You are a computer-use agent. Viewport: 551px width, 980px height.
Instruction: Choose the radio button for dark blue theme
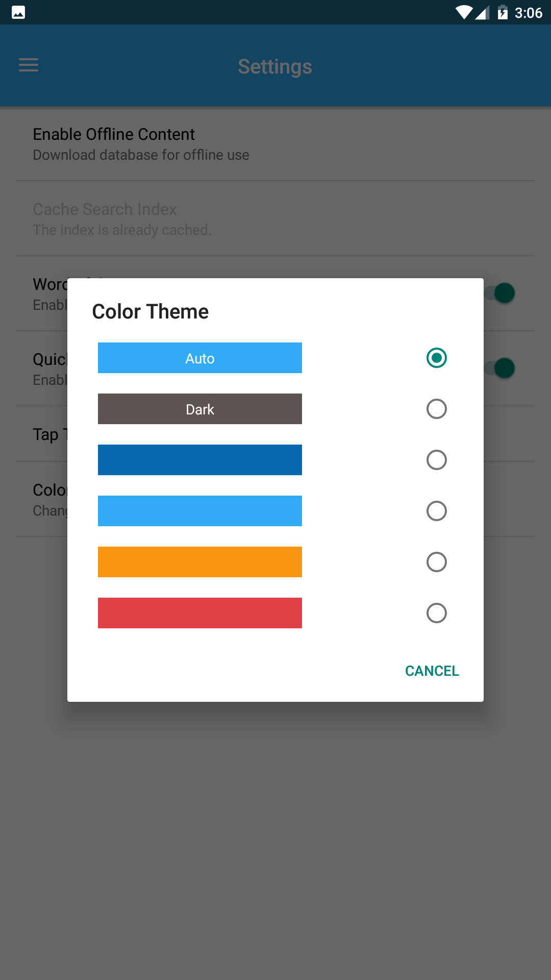click(x=437, y=460)
